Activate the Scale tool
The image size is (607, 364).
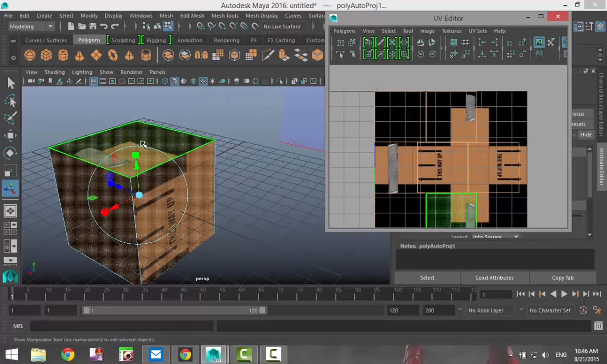pos(10,171)
